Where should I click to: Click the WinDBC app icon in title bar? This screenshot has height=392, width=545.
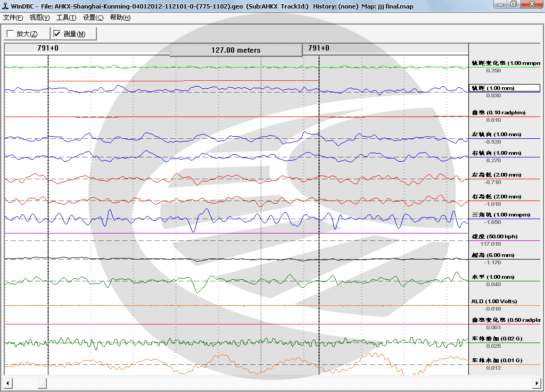tap(5, 6)
